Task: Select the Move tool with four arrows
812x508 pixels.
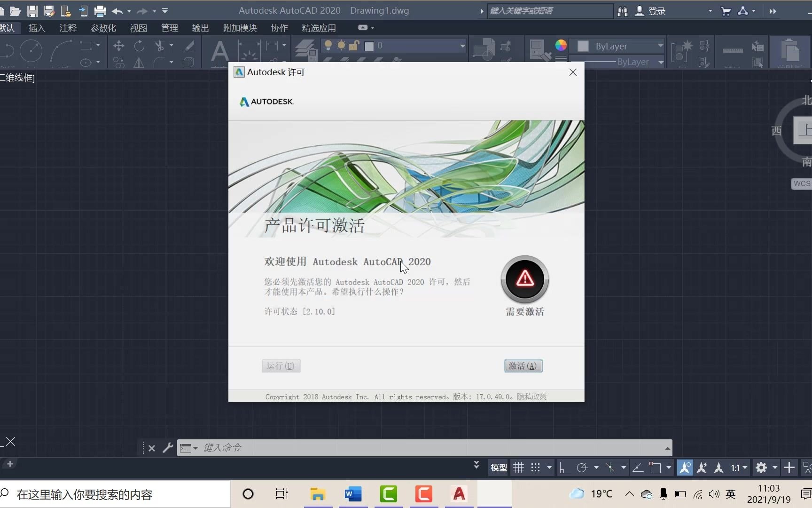Action: (119, 46)
